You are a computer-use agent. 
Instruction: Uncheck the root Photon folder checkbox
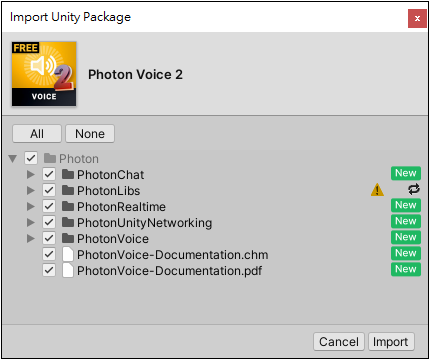(31, 158)
